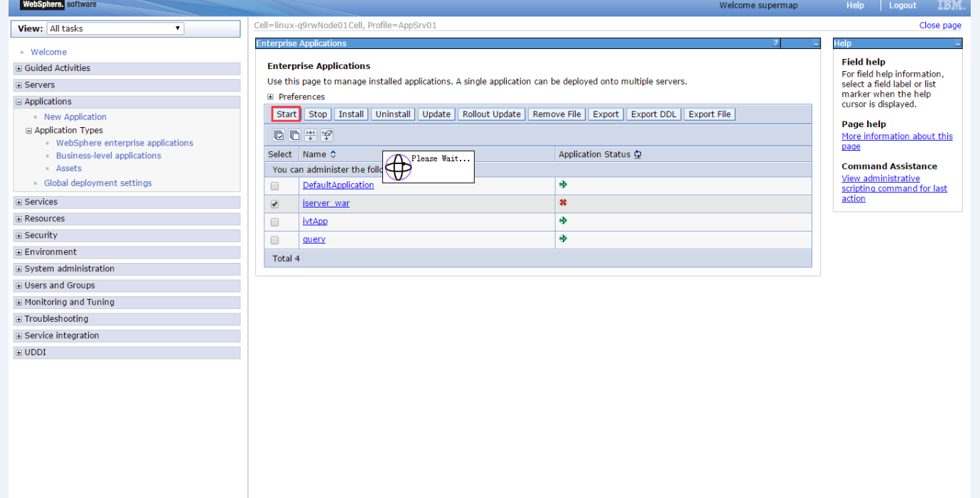Screen dimensions: 980x498
Task: Open help via the Enterprise Applications question mark
Action: (x=776, y=43)
